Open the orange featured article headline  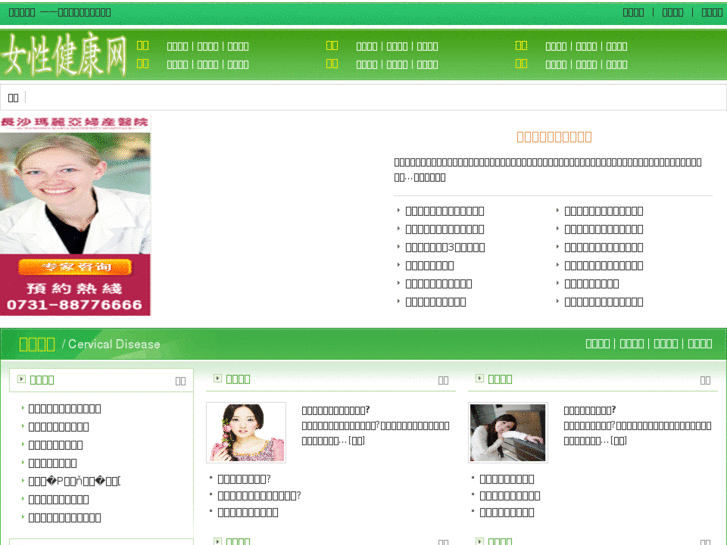point(554,137)
